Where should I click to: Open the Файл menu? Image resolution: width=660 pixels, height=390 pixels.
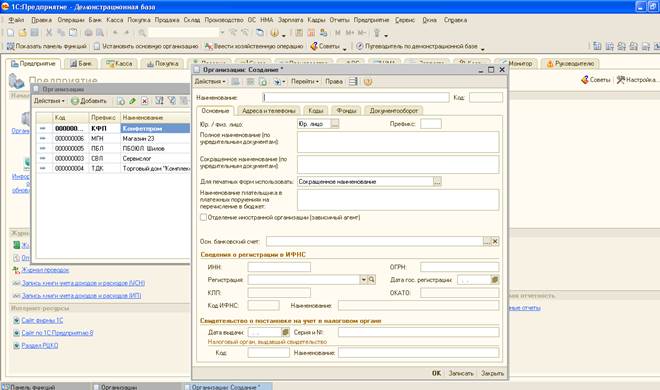(x=16, y=20)
